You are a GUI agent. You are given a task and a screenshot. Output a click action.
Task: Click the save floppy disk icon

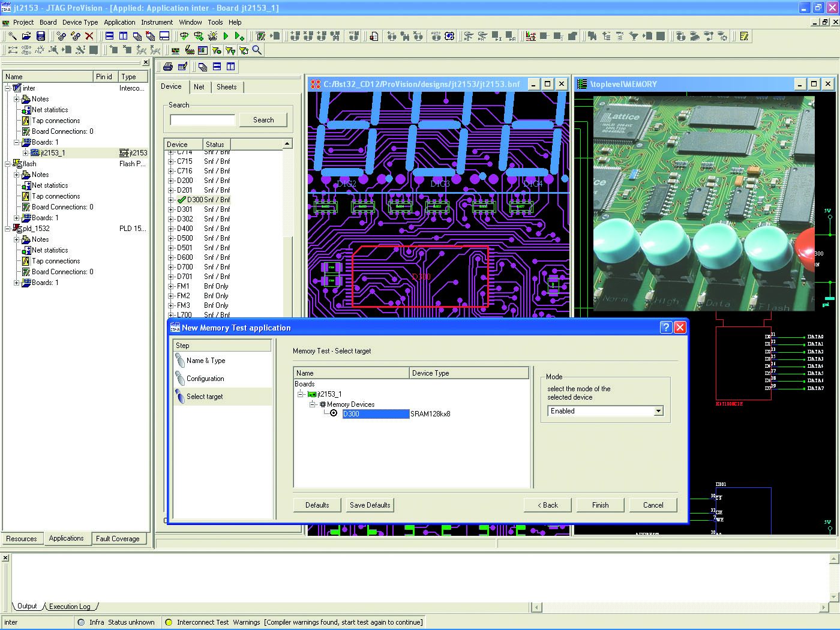click(41, 37)
